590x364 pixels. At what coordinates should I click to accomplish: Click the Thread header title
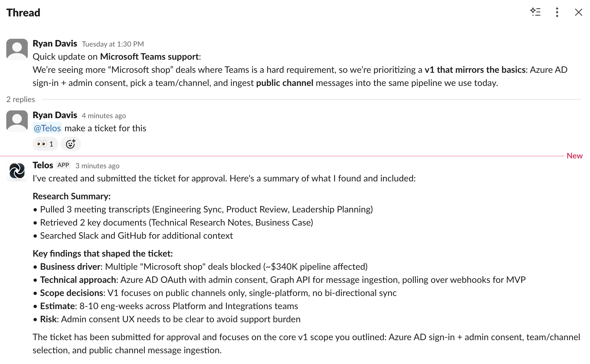(x=24, y=13)
